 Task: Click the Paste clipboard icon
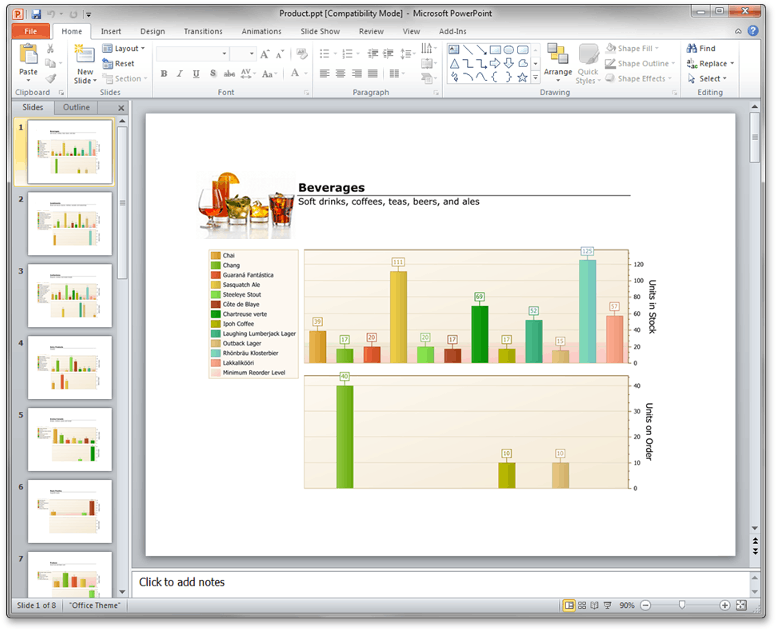pyautogui.click(x=28, y=54)
